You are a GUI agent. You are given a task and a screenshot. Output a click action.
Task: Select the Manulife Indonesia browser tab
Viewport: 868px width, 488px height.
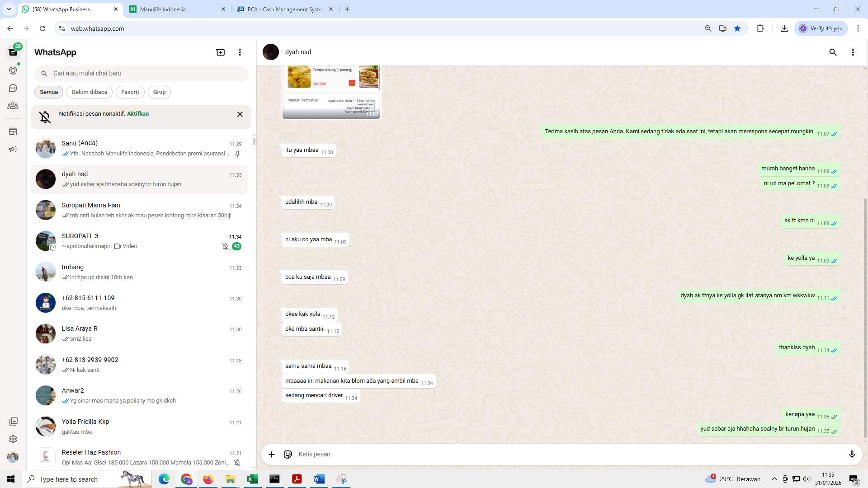click(x=163, y=9)
